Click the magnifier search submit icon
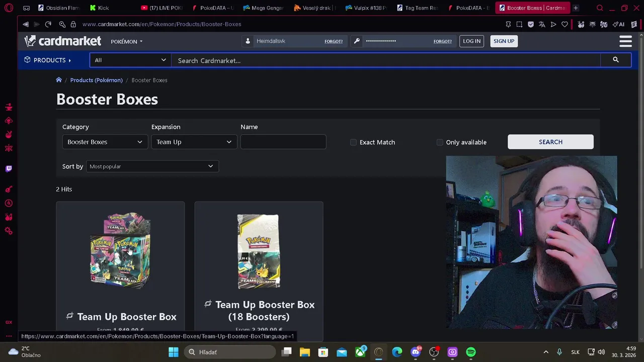Viewport: 644px width, 362px height. coord(615,60)
